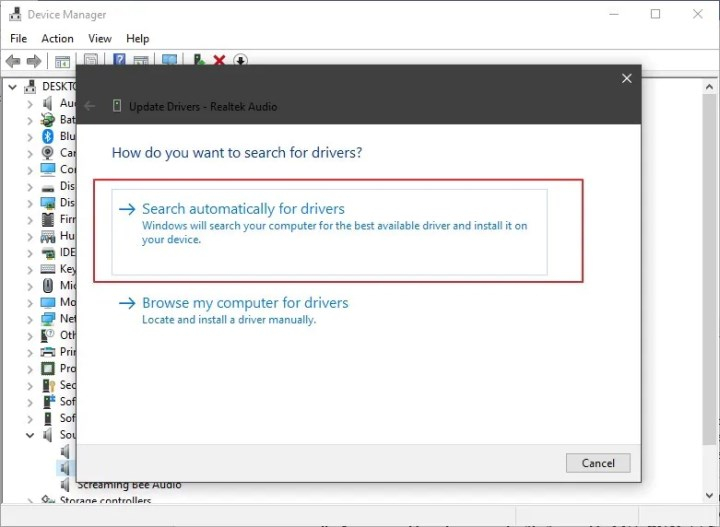The height and width of the screenshot is (527, 720).
Task: Click the toolbar Back arrow icon
Action: pyautogui.click(x=14, y=61)
